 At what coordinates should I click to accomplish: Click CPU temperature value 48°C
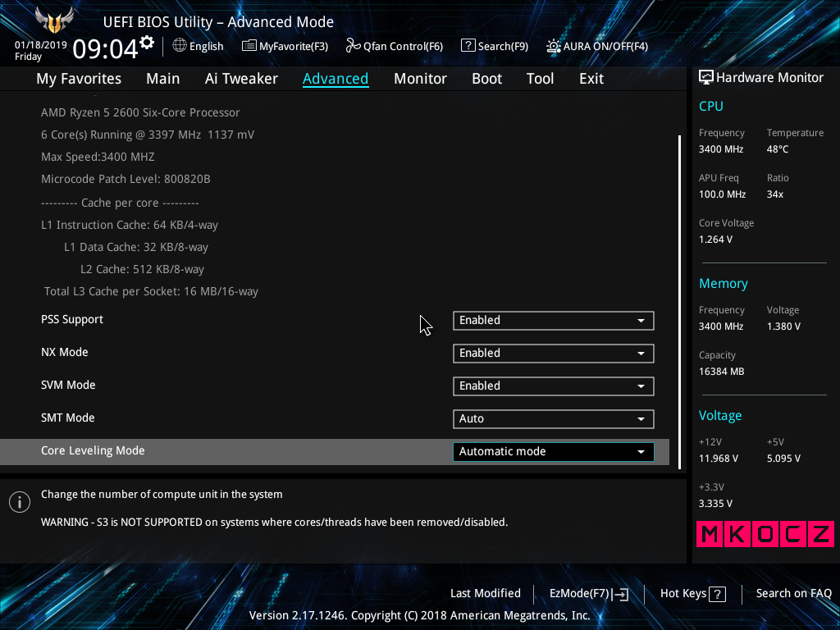pyautogui.click(x=778, y=149)
